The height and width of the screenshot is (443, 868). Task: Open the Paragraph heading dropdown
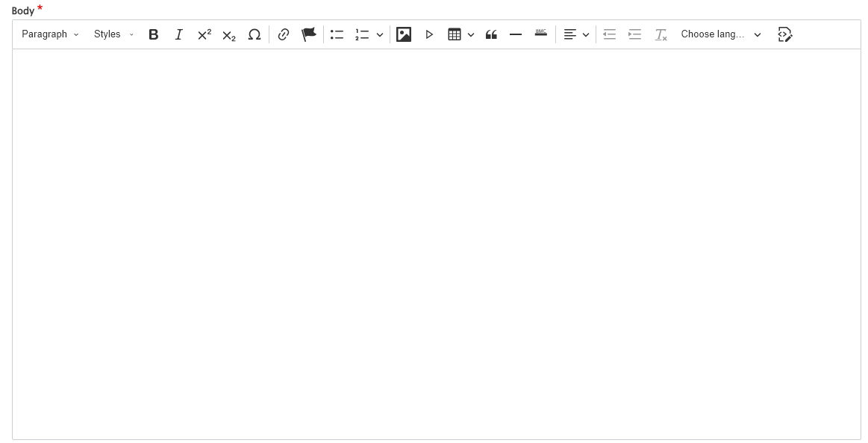(x=50, y=34)
